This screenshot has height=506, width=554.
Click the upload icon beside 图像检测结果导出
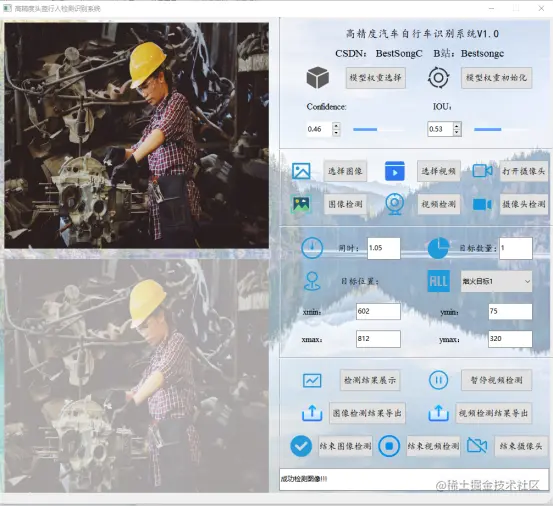tap(312, 413)
